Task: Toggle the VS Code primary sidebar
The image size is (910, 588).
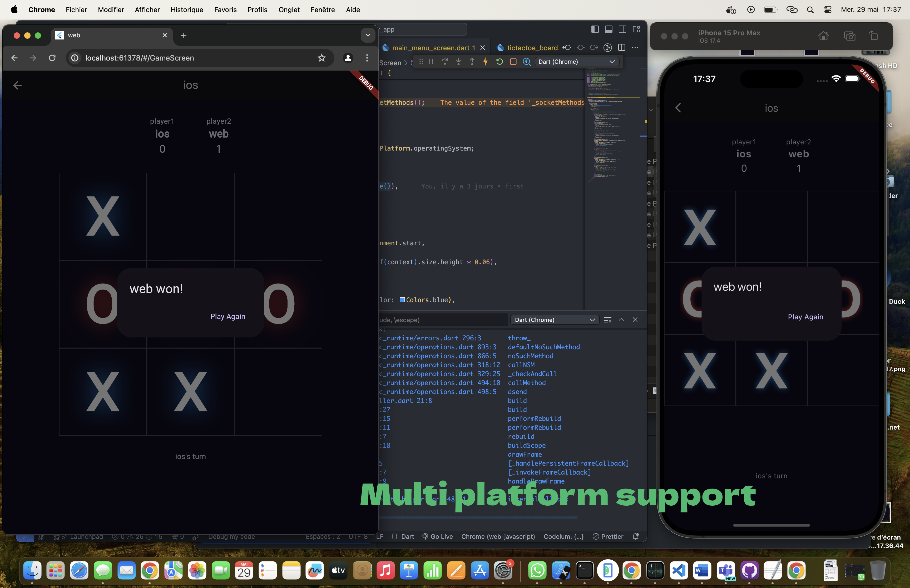Action: (595, 29)
